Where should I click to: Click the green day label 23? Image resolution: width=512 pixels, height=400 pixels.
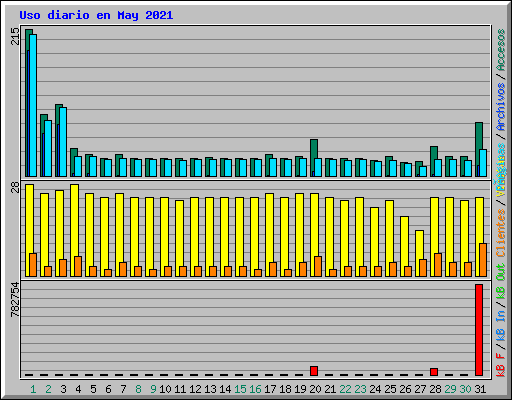(x=360, y=389)
